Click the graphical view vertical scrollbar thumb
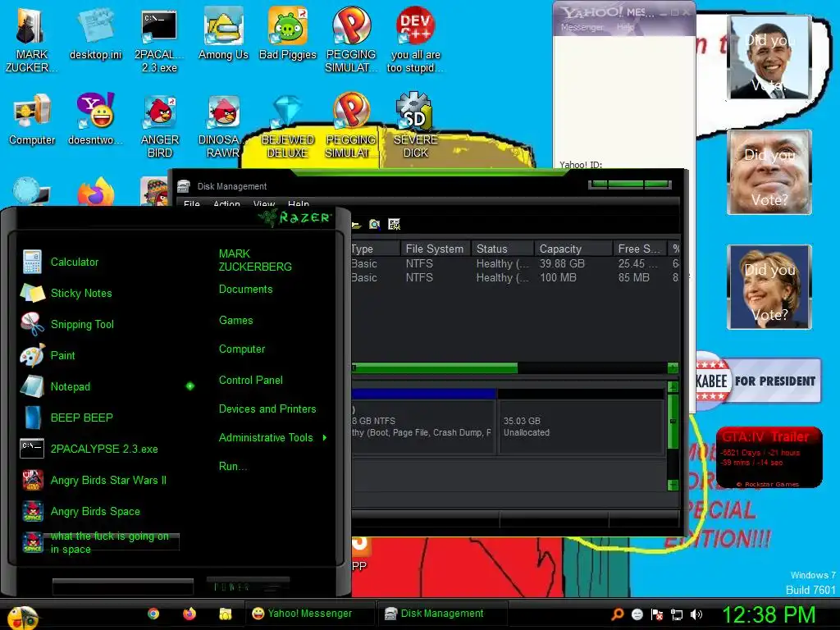 point(673,422)
